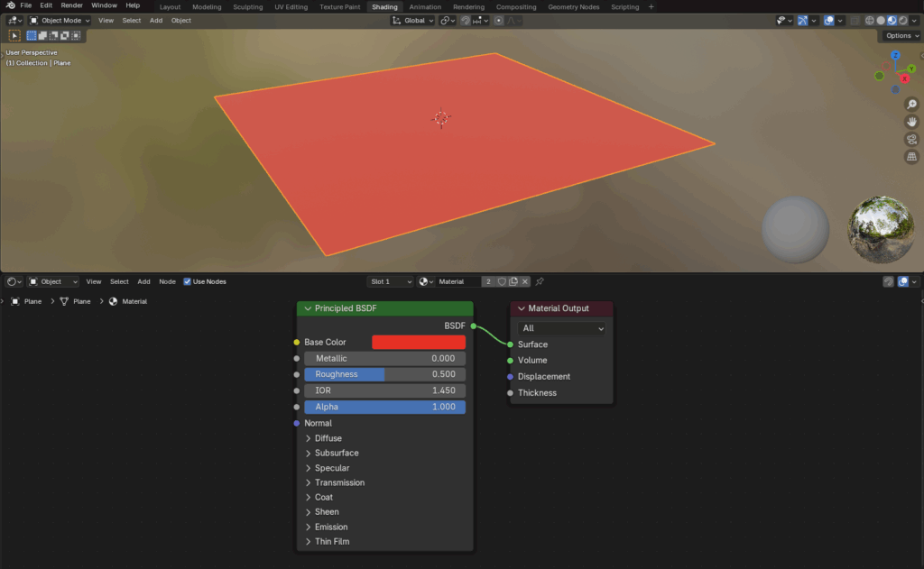This screenshot has width=924, height=569.
Task: Select the Tweak select tool
Action: tap(14, 36)
